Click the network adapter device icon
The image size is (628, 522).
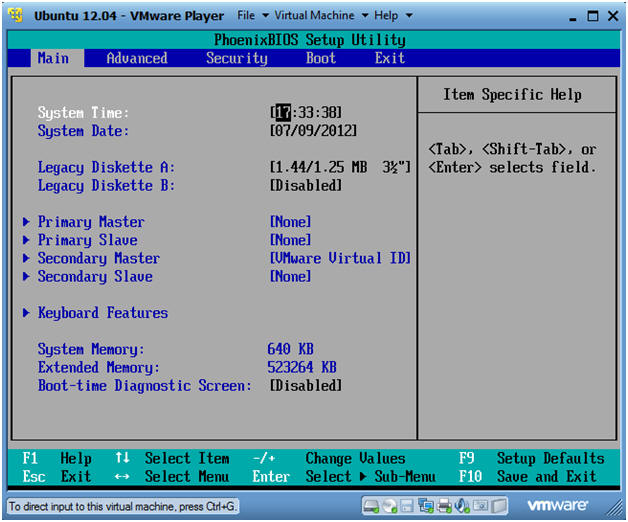pyautogui.click(x=425, y=506)
